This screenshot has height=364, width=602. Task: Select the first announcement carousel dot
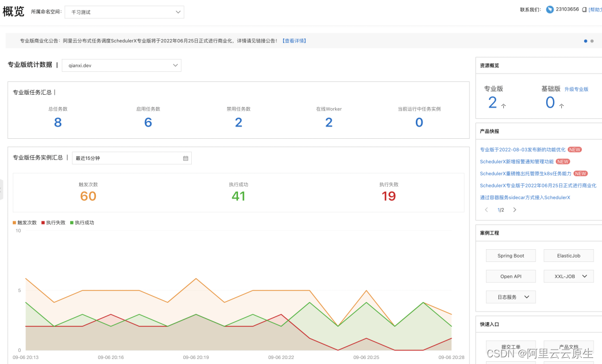pyautogui.click(x=585, y=41)
